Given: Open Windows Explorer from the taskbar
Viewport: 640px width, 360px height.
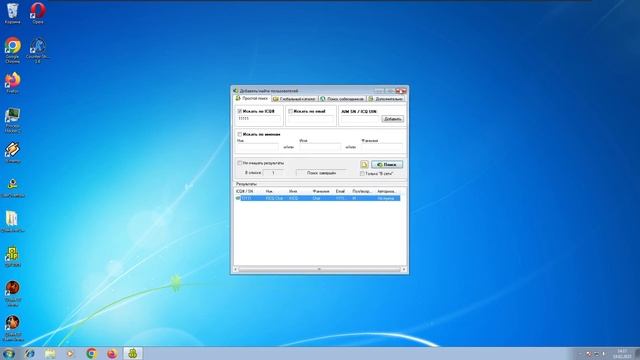Looking at the screenshot, I should click(x=50, y=353).
